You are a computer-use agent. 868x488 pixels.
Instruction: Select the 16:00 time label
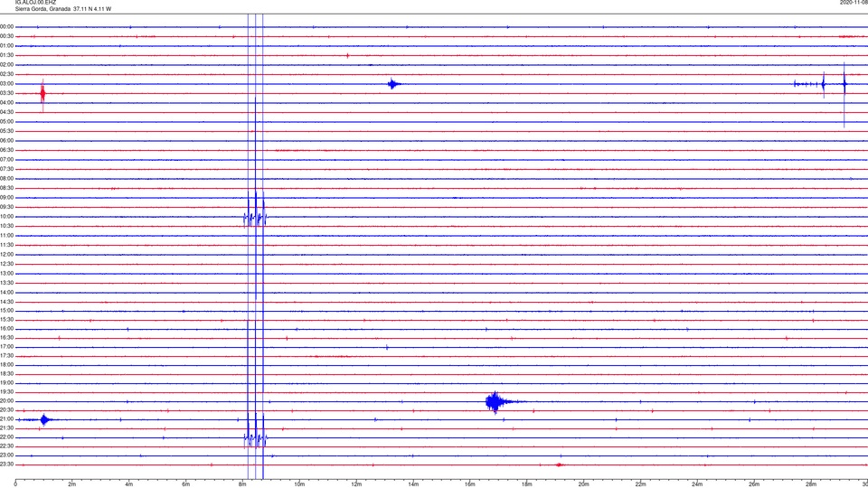click(6, 329)
